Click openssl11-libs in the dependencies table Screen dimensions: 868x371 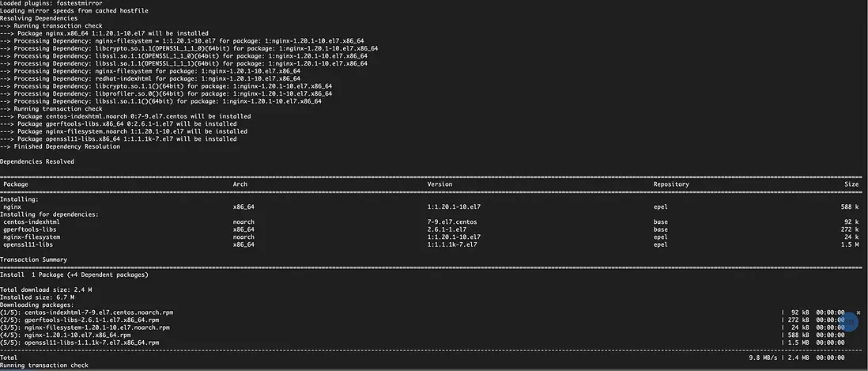pos(28,244)
